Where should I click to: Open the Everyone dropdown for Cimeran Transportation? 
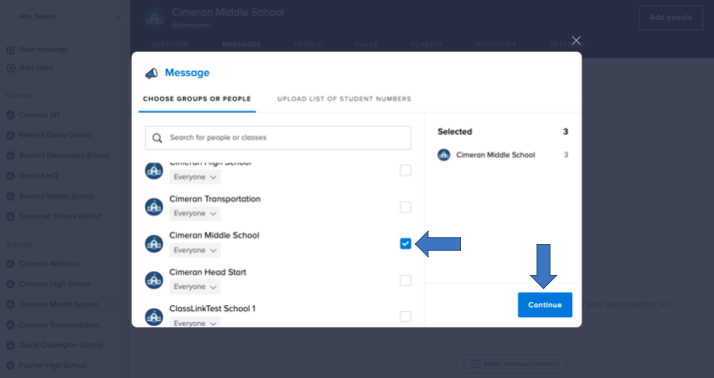pyautogui.click(x=195, y=213)
